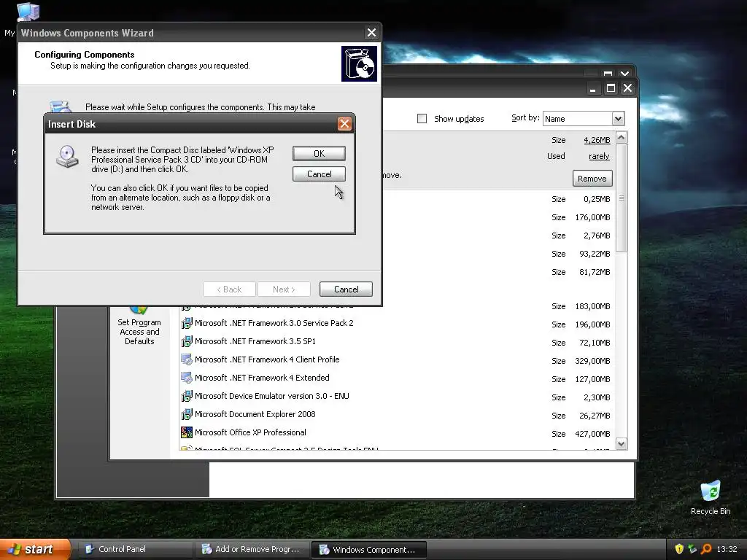The width and height of the screenshot is (747, 560).
Task: Click Cancel in the Insert Disk dialog
Action: (x=319, y=174)
